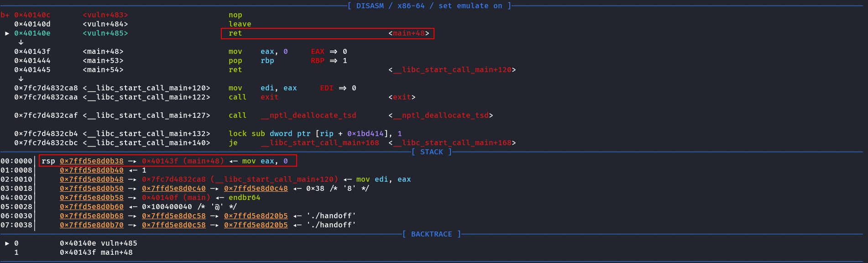Screen dimensions: 868x263
Task: Click the rsp register label in the stack
Action: click(48, 161)
